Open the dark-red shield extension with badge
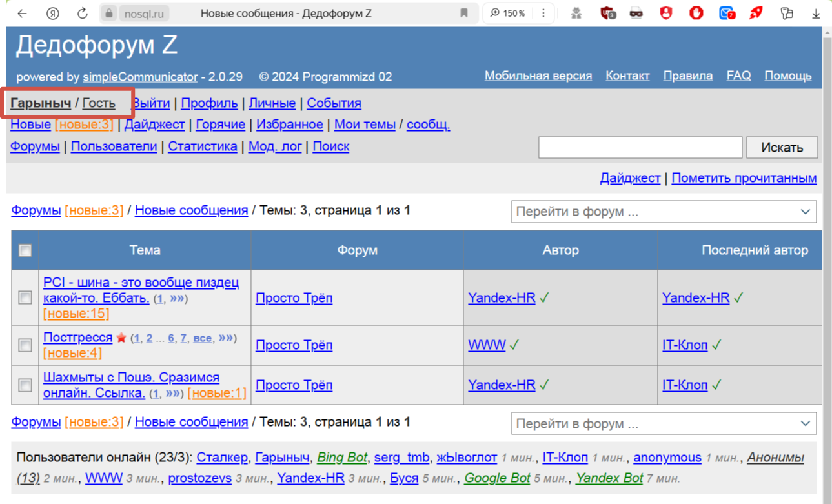 pyautogui.click(x=607, y=14)
